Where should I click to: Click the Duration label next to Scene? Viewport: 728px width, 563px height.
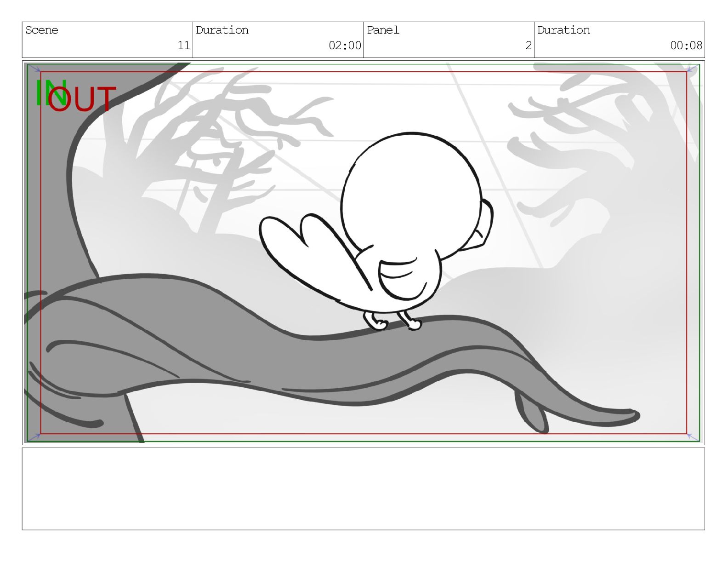pos(222,30)
